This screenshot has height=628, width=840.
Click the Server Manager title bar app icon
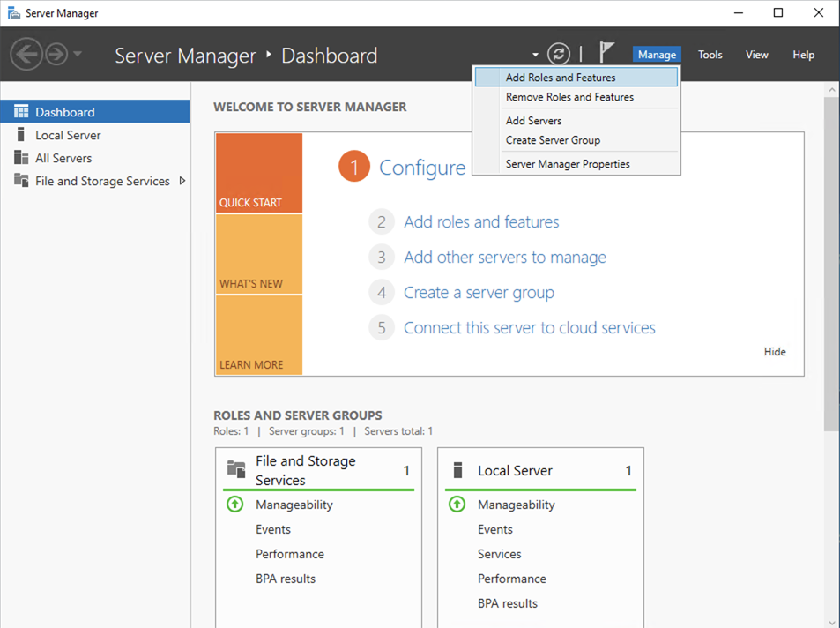[14, 12]
